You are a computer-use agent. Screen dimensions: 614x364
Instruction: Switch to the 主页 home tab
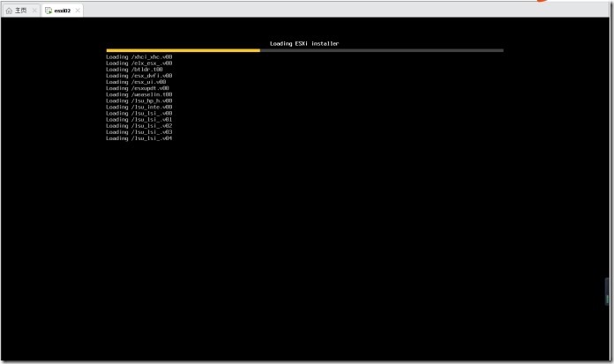click(21, 11)
